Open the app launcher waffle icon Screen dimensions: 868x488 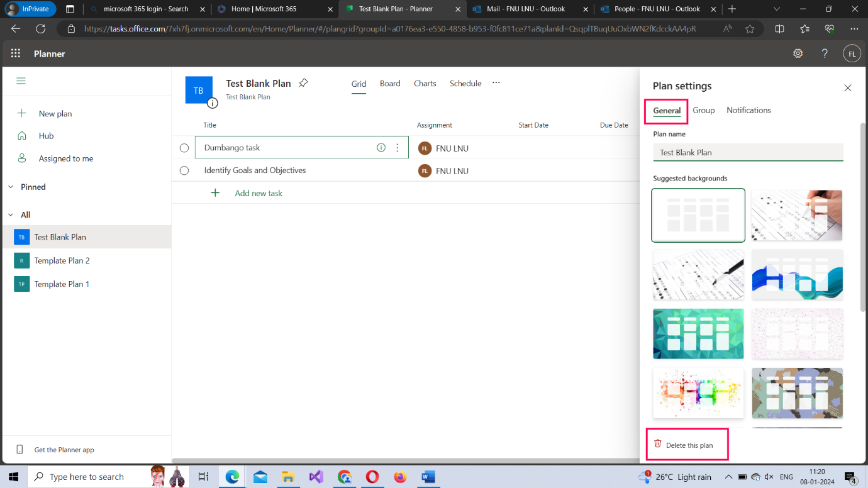[x=16, y=53]
